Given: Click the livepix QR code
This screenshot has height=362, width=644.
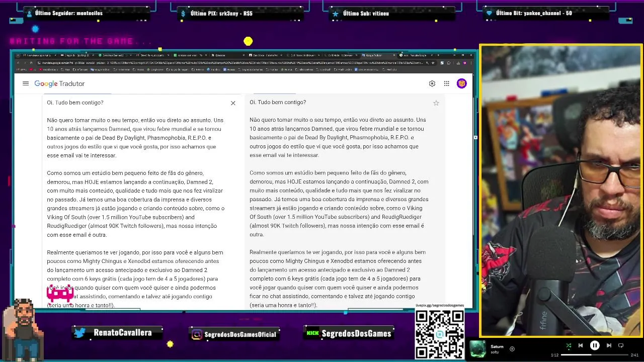Looking at the screenshot, I should (x=440, y=335).
